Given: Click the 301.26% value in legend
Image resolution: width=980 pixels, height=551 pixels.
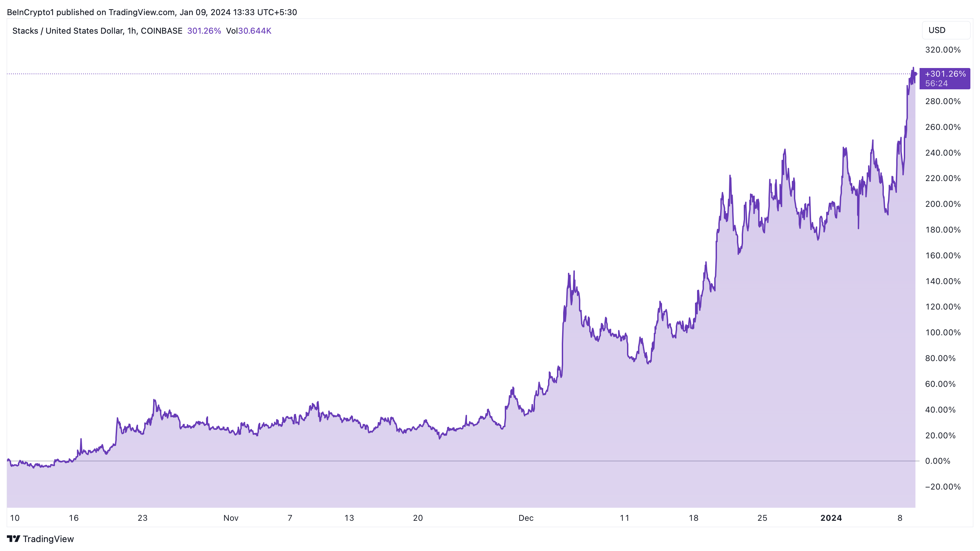Looking at the screenshot, I should (x=204, y=31).
